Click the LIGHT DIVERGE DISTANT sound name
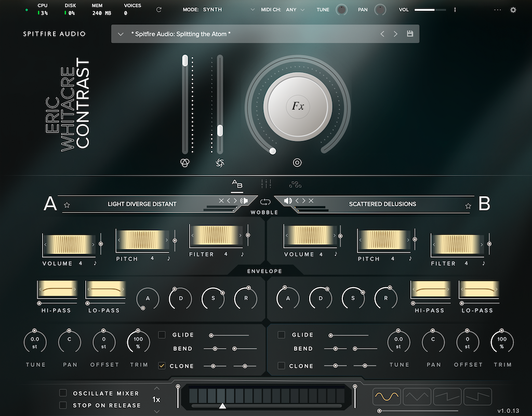 point(142,204)
